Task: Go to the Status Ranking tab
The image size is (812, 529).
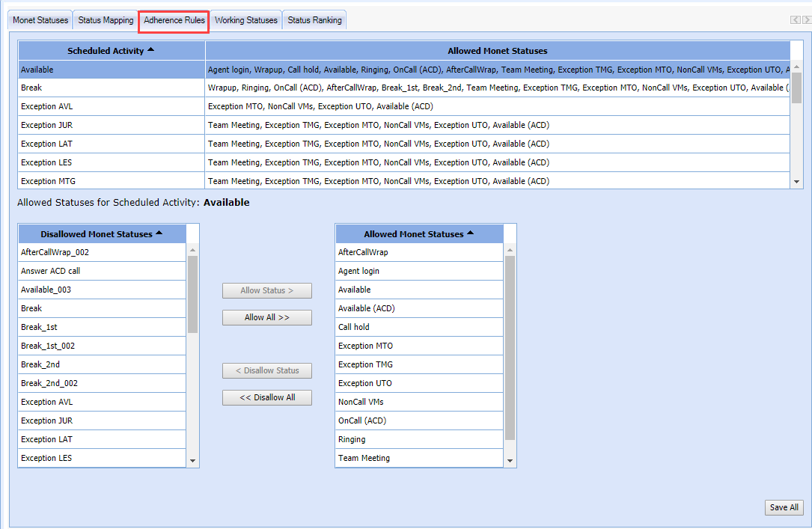Action: coord(314,20)
